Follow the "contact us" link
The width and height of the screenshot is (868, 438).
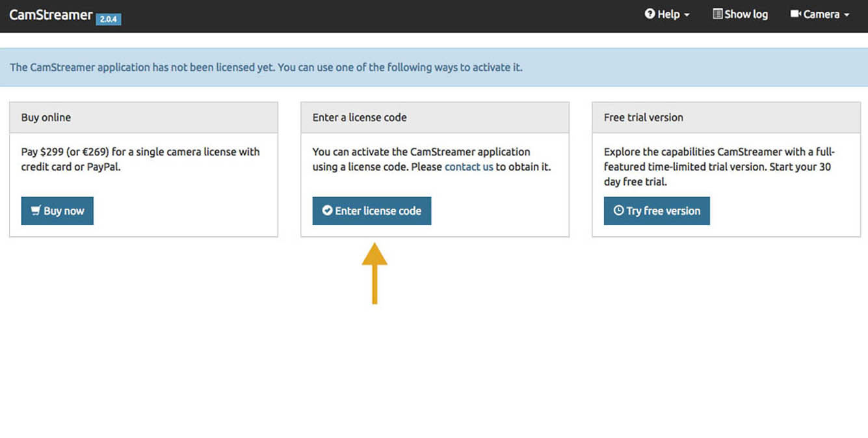[469, 167]
